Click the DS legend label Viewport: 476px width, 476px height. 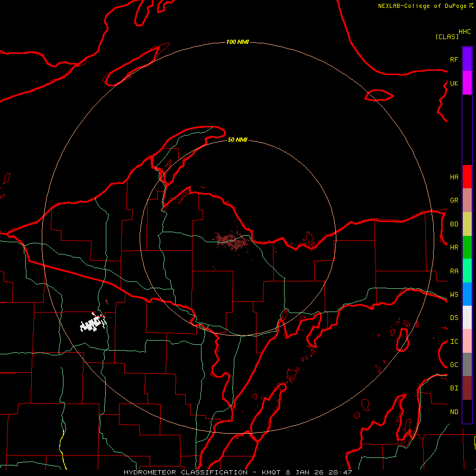(454, 318)
